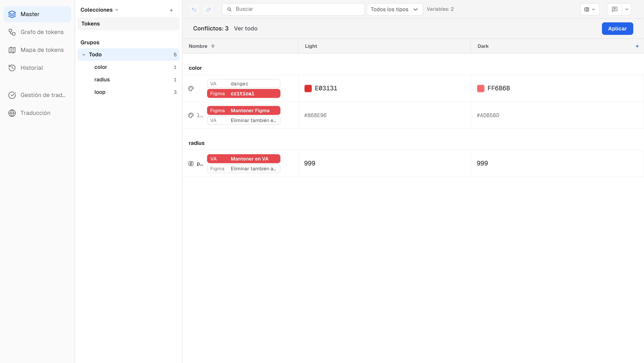Click the undo arrow icon
644x363 pixels.
(x=194, y=9)
